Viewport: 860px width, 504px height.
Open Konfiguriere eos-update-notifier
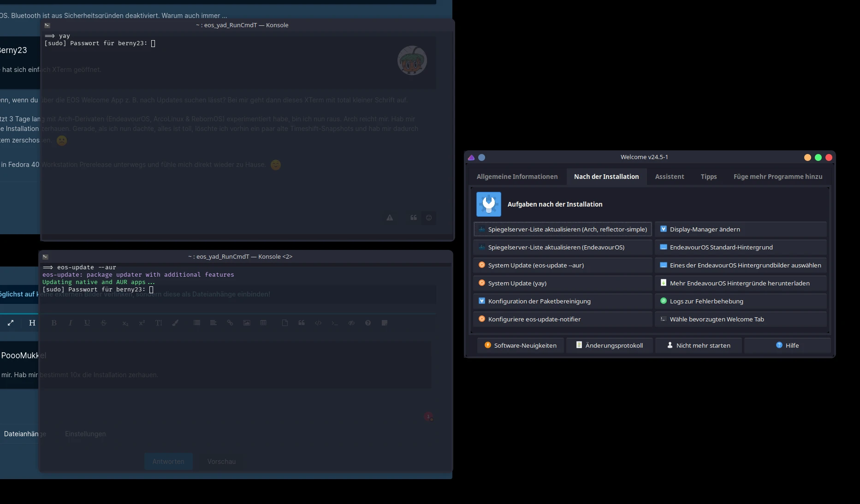[x=563, y=319]
